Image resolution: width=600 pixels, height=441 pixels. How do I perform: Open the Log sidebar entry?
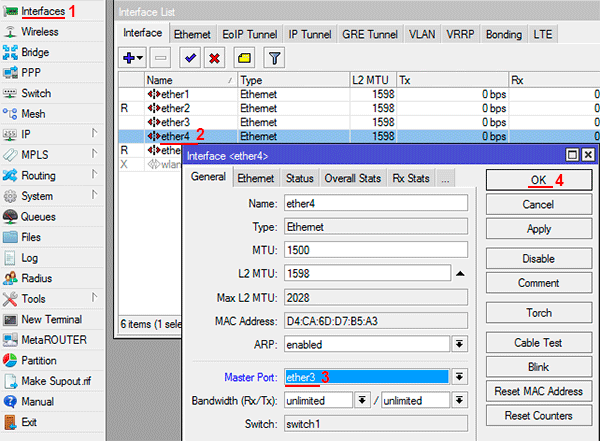coord(29,258)
